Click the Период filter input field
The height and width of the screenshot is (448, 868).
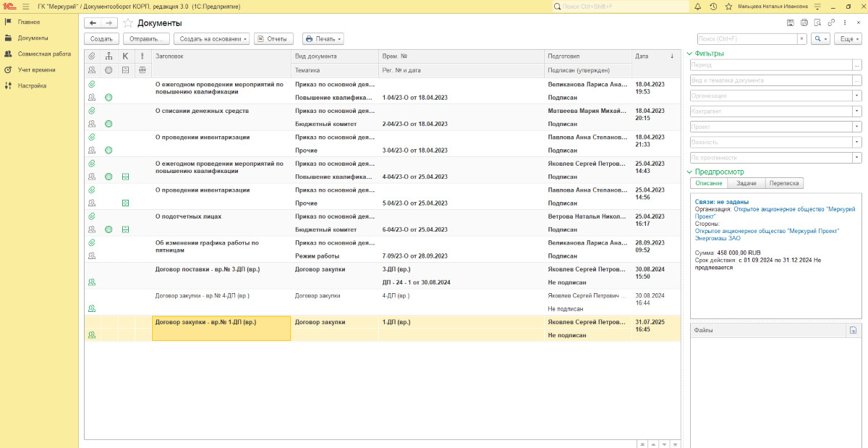[x=771, y=65]
